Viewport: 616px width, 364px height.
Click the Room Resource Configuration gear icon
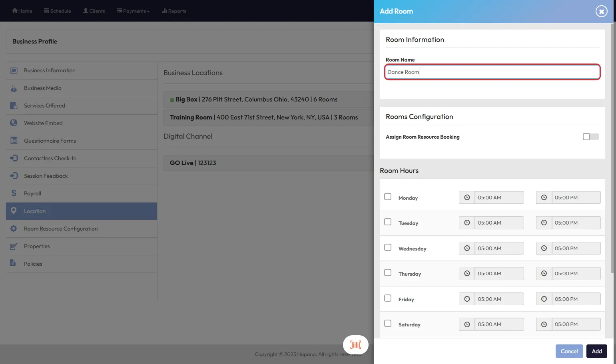14,229
